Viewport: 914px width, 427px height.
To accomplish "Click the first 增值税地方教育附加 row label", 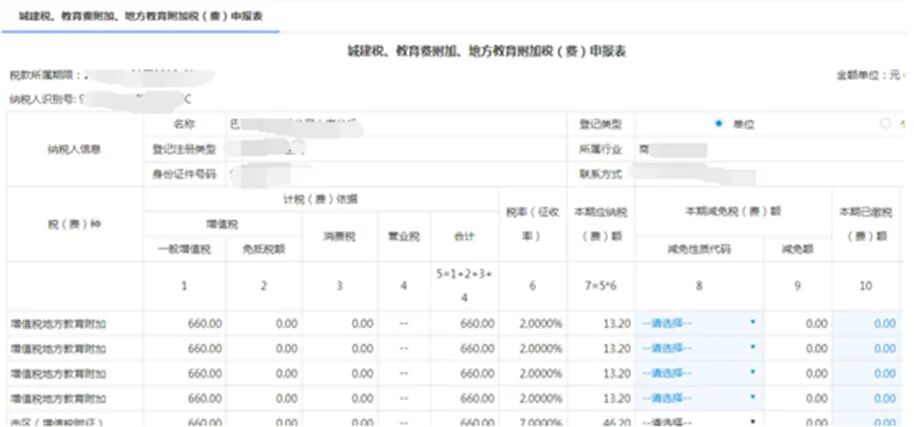I will point(58,324).
